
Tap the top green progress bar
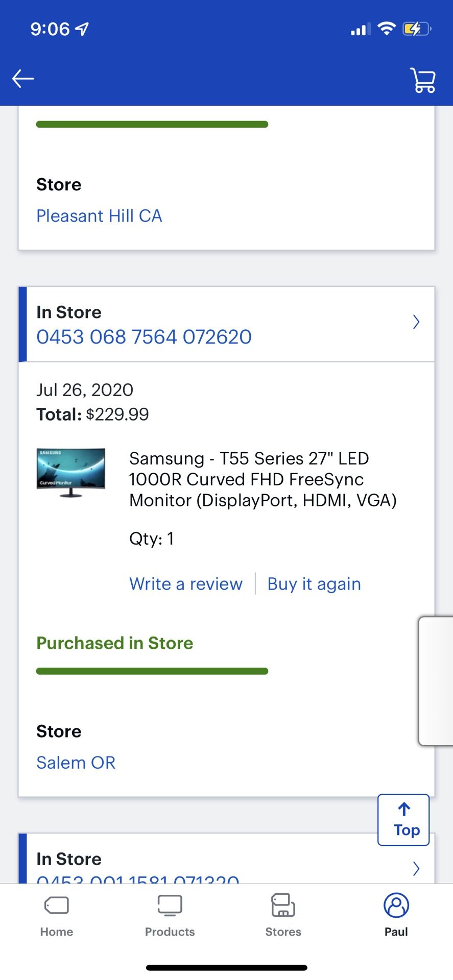coord(152,125)
